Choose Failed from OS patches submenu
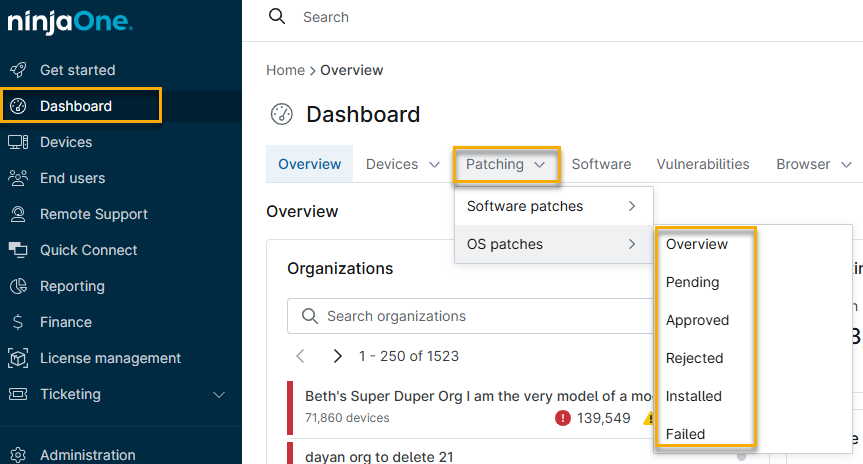Viewport: 863px width, 464px height. coord(685,434)
